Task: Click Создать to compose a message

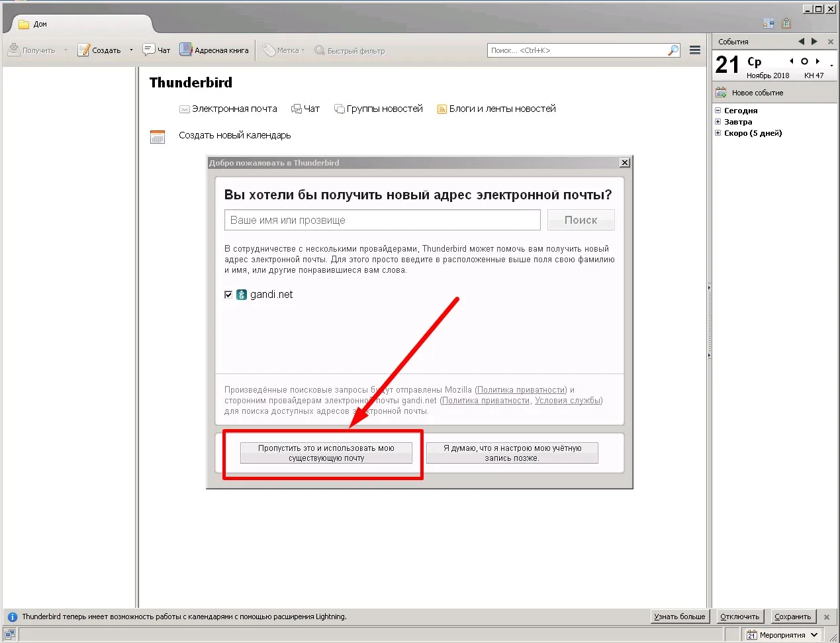Action: (x=99, y=50)
